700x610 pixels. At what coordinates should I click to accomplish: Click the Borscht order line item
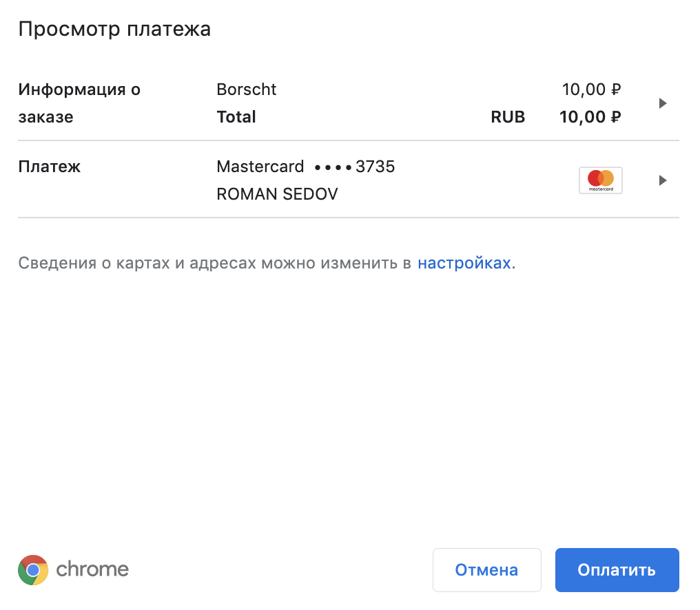(x=246, y=89)
